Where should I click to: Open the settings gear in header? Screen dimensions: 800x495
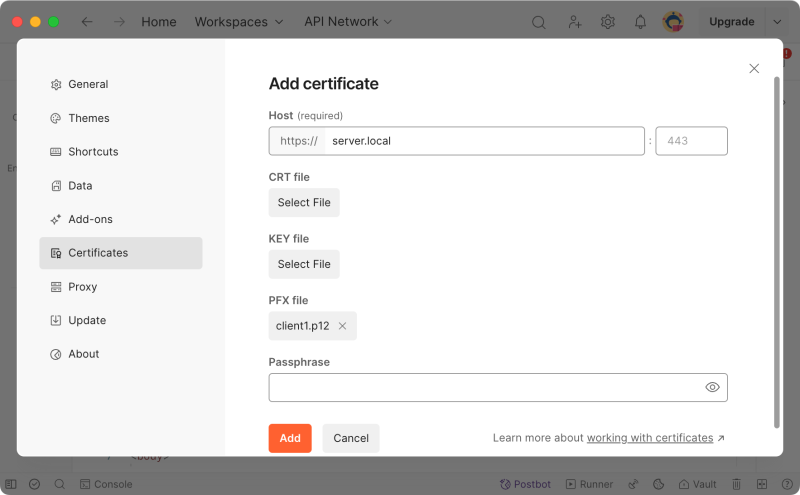coord(607,22)
